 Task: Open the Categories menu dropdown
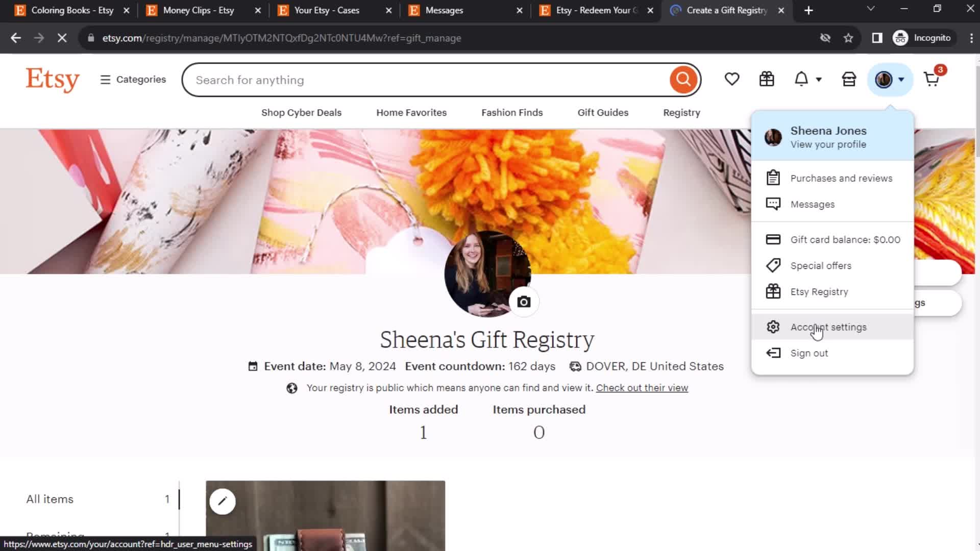[x=133, y=80]
